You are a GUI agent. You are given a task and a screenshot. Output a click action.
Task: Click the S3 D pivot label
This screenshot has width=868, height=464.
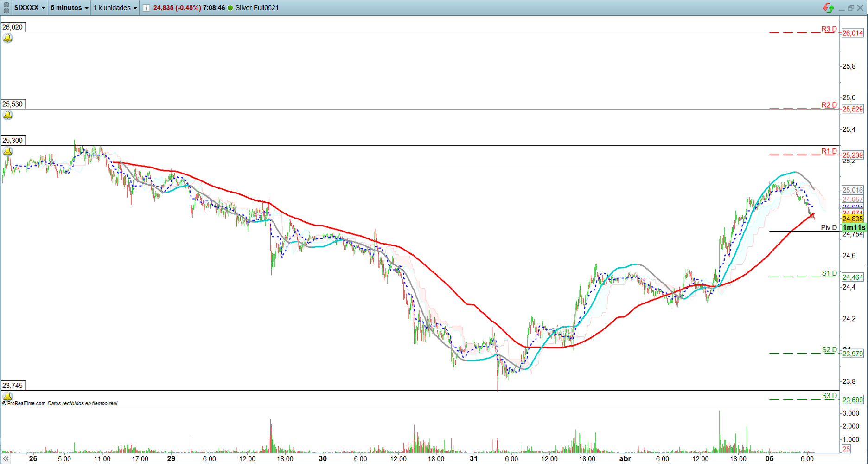[830, 396]
